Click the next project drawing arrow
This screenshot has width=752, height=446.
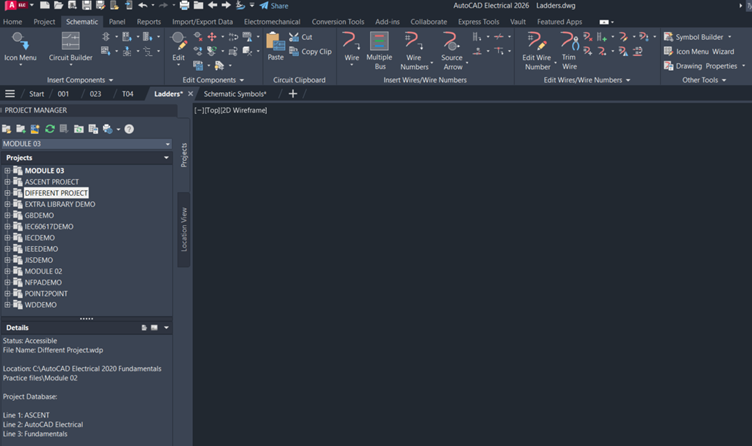pyautogui.click(x=226, y=5)
